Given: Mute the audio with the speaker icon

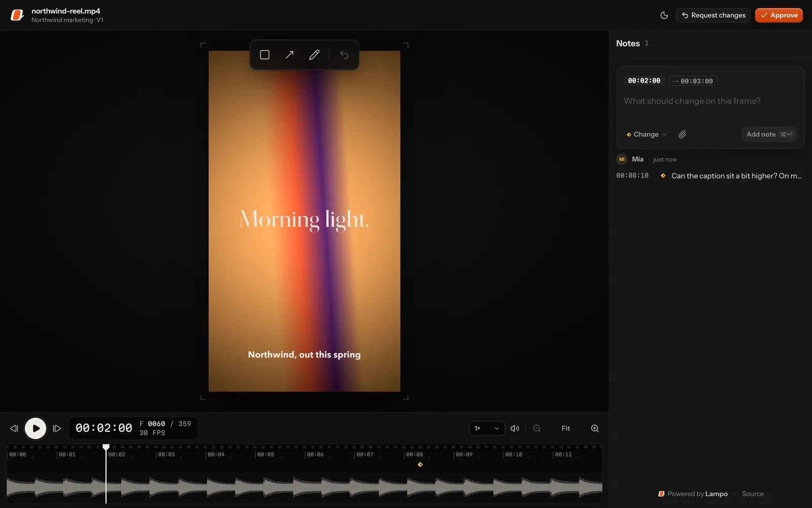Looking at the screenshot, I should pyautogui.click(x=515, y=428).
